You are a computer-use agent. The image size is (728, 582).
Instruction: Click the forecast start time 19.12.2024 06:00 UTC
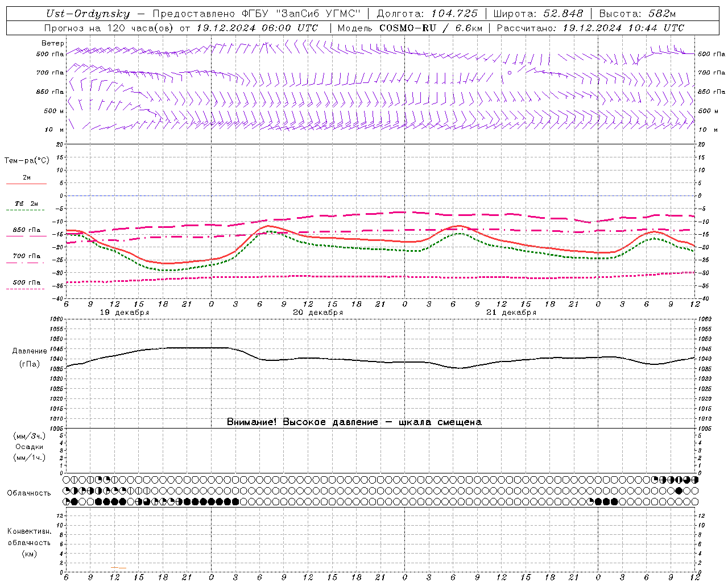pyautogui.click(x=257, y=28)
